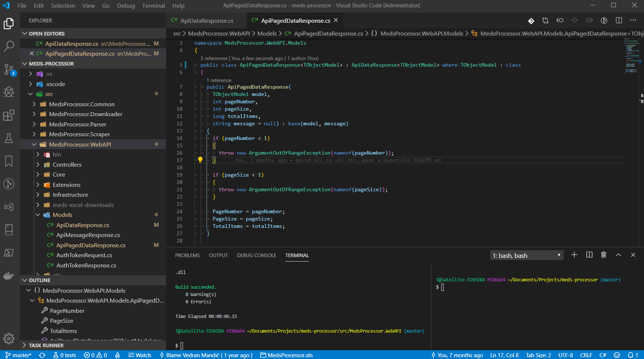Viewport: 644px width, 359px height.
Task: Click '0 tests' in status bar
Action: [x=65, y=355]
